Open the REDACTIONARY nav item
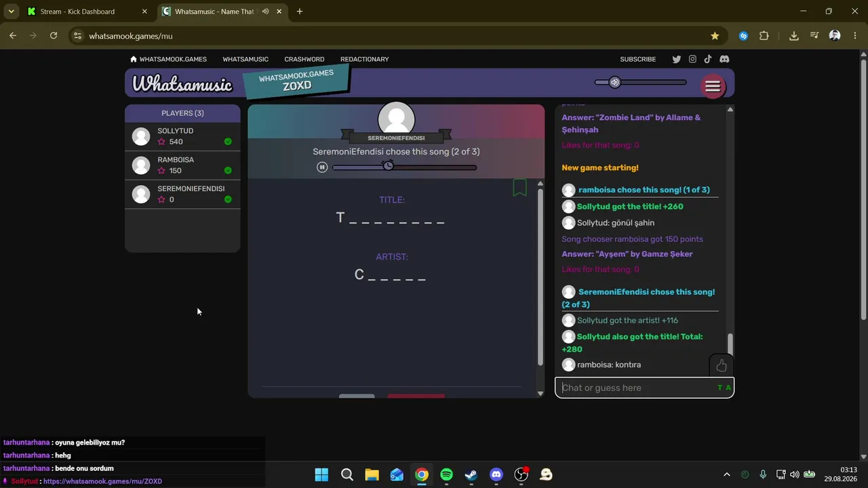The width and height of the screenshot is (868, 488). click(364, 59)
